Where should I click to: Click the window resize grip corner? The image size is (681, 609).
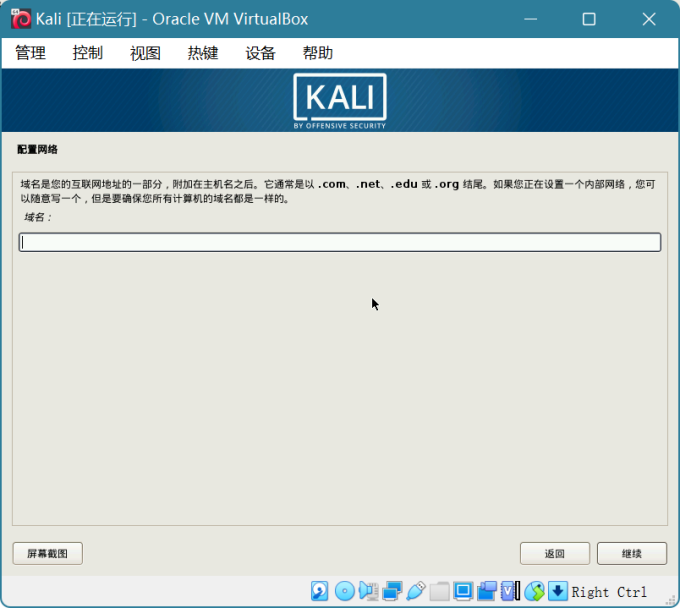click(x=671, y=601)
